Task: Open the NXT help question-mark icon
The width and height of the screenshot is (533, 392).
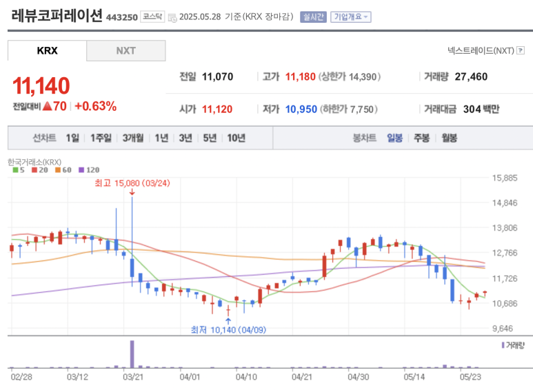Action: 520,50
